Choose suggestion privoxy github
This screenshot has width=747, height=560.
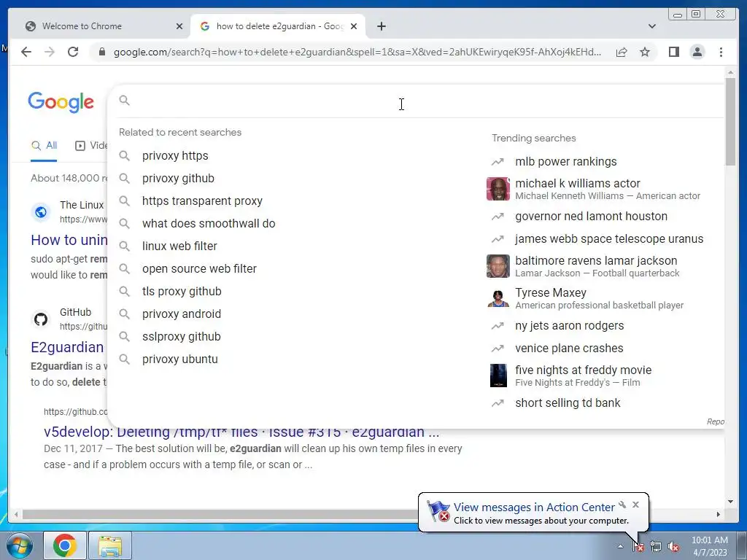(x=178, y=179)
